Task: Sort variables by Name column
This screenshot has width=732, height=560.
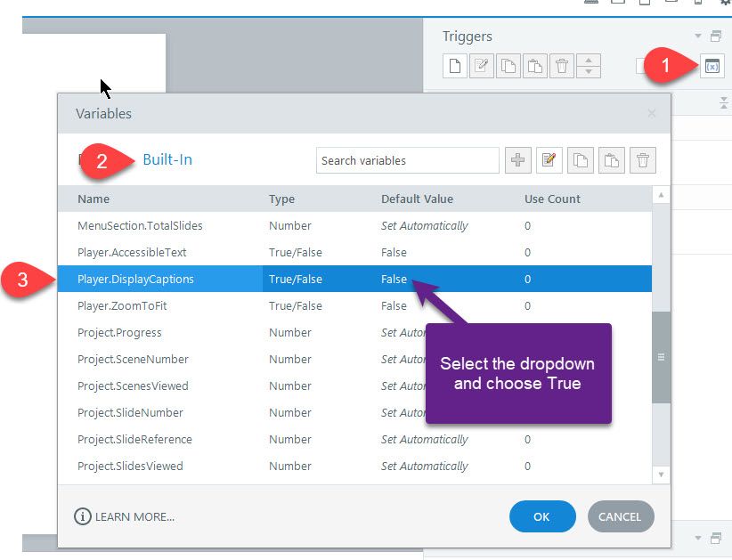Action: [94, 199]
